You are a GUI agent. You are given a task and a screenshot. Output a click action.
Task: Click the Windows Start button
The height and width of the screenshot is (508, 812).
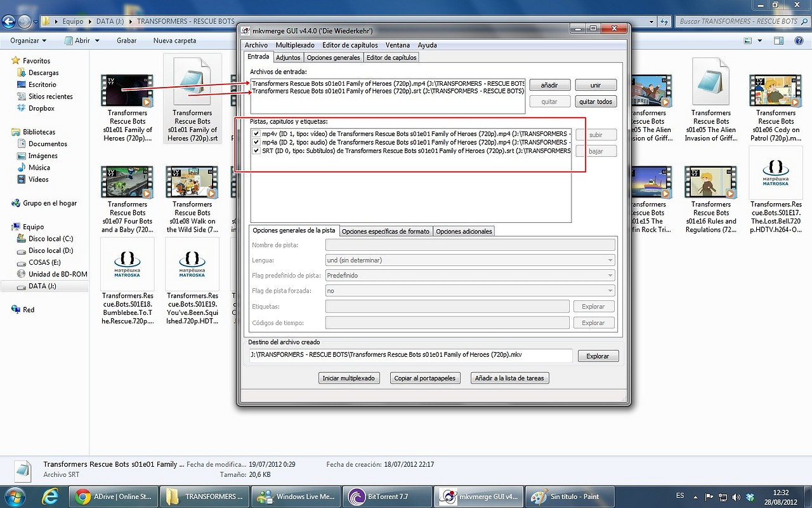[x=15, y=497]
